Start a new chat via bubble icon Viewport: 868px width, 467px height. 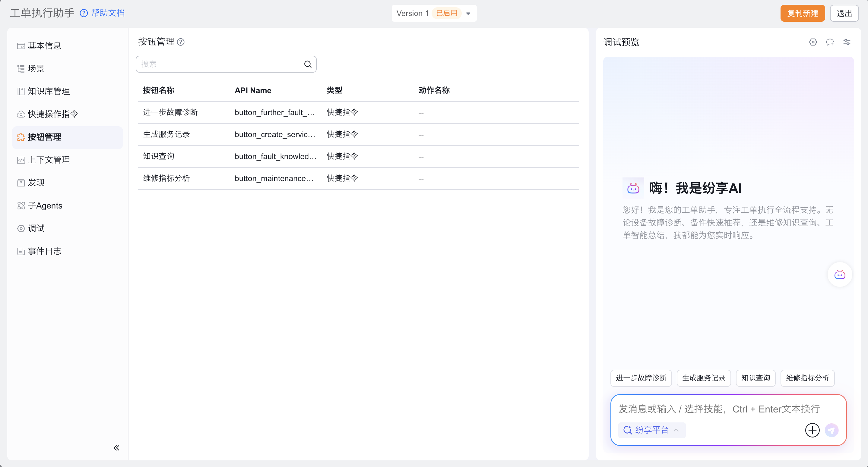click(830, 42)
